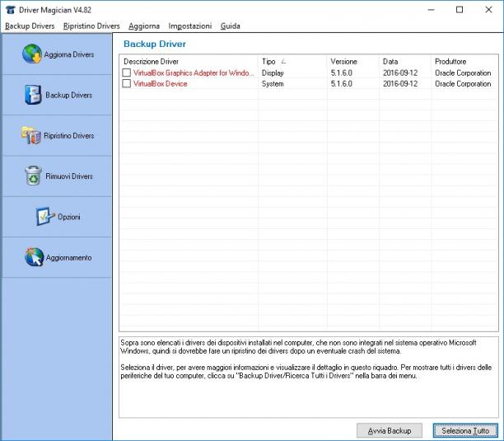Viewport: 504px width, 441px height.
Task: Click the Aggiorna Drivers globe icon
Action: tap(32, 54)
